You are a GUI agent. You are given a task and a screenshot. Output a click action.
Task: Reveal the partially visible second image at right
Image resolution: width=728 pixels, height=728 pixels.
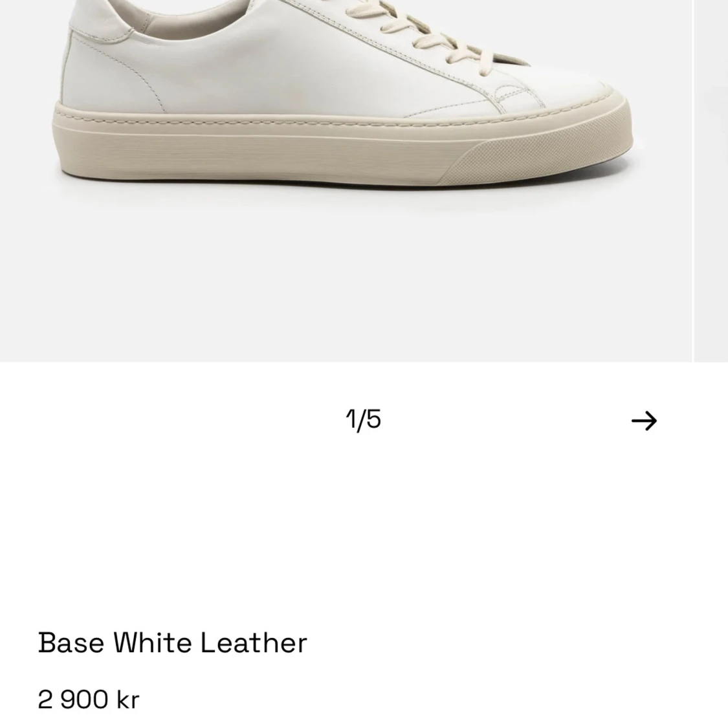pyautogui.click(x=711, y=181)
